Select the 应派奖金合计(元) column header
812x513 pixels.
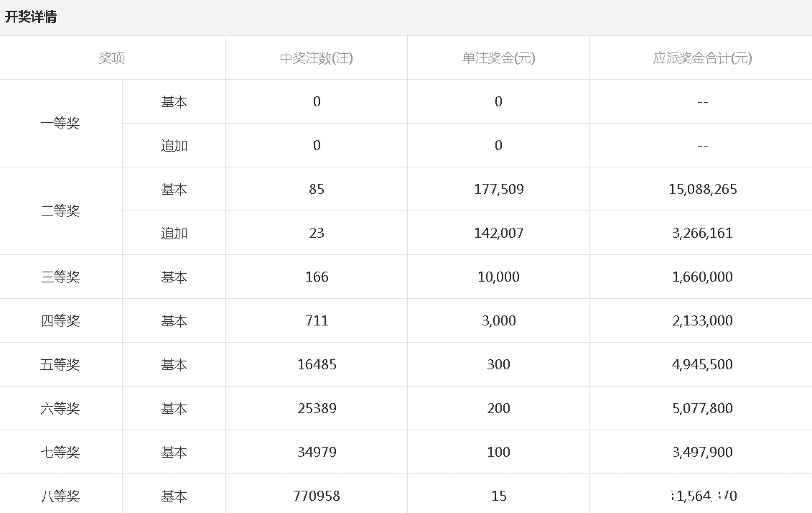tap(701, 57)
